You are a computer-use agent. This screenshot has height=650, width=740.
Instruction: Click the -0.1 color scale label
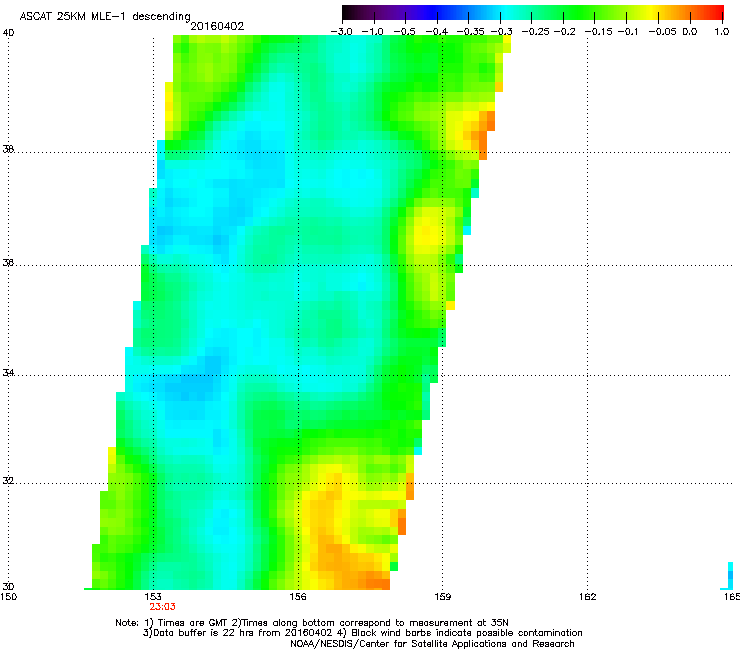tap(628, 32)
